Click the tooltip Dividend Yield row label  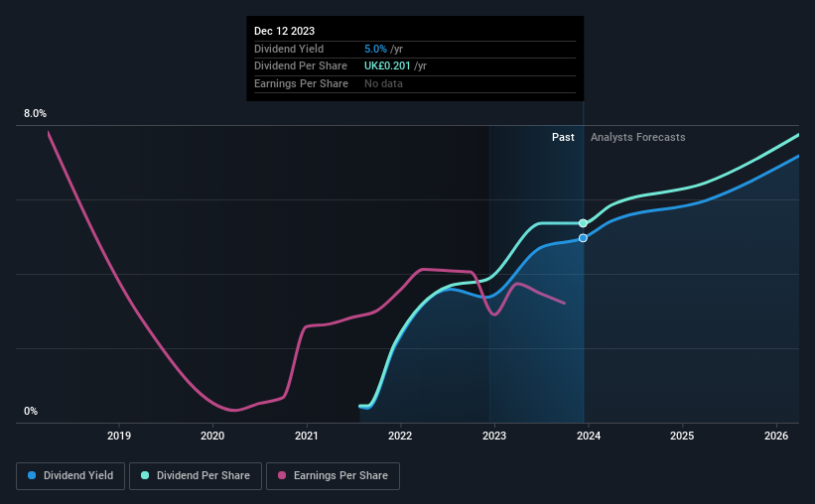pos(289,49)
